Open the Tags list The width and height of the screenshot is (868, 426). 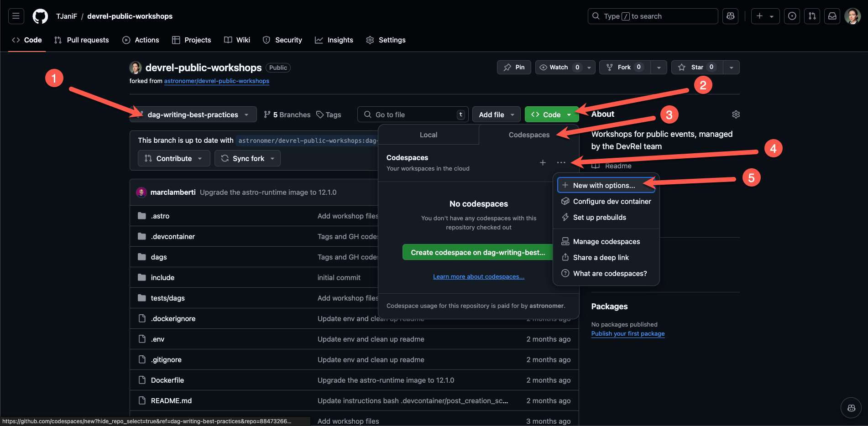[329, 114]
